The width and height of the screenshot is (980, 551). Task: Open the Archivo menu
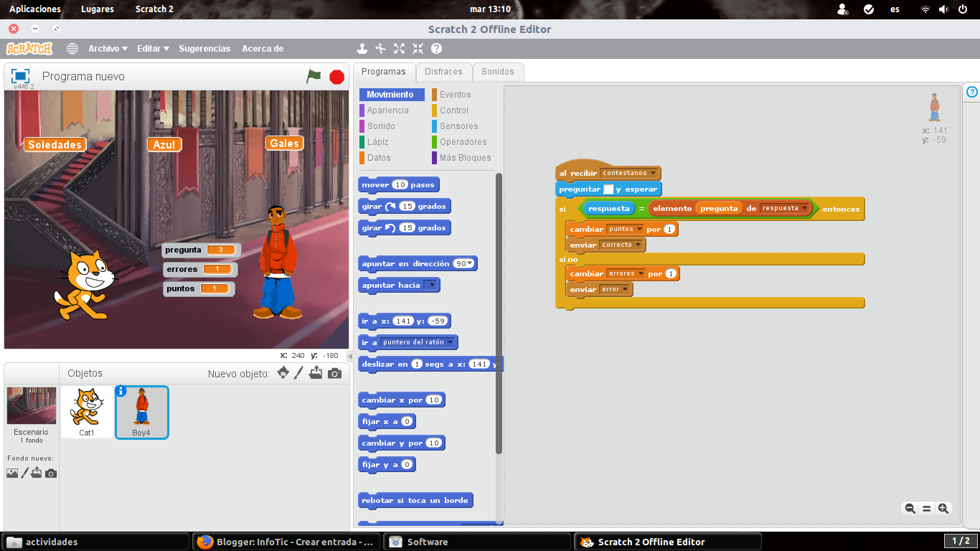click(108, 49)
